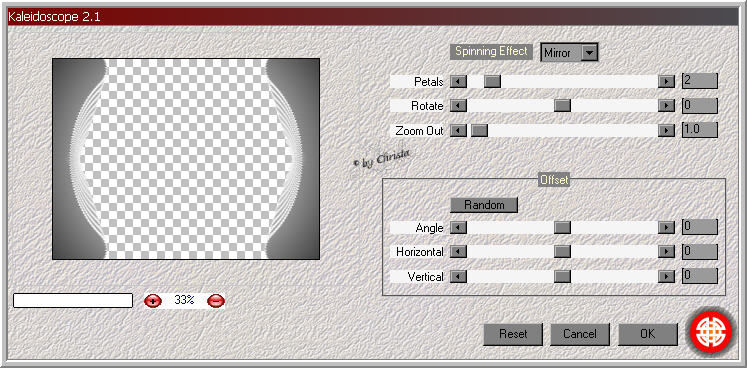Click the zoom out minus icon
747x368 pixels.
click(216, 301)
